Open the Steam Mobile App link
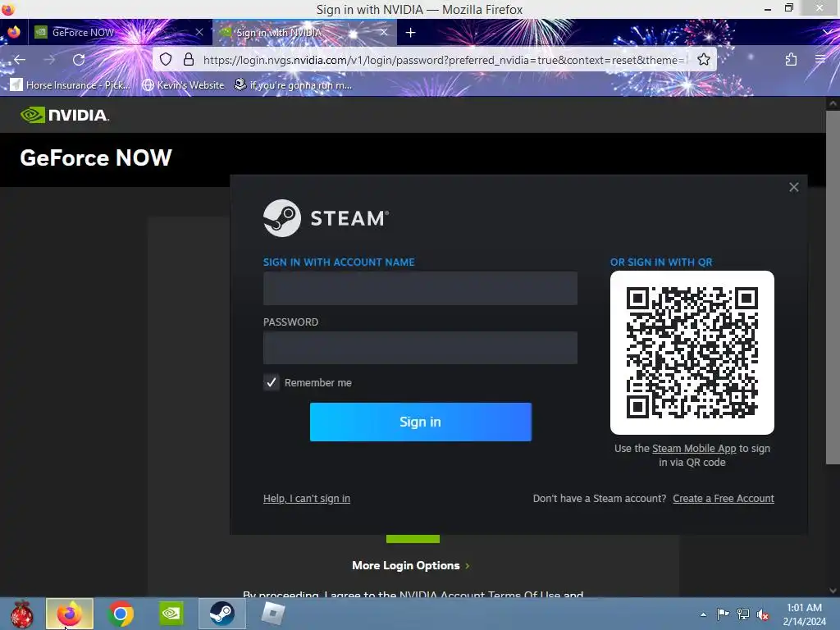The image size is (840, 630). (x=694, y=449)
